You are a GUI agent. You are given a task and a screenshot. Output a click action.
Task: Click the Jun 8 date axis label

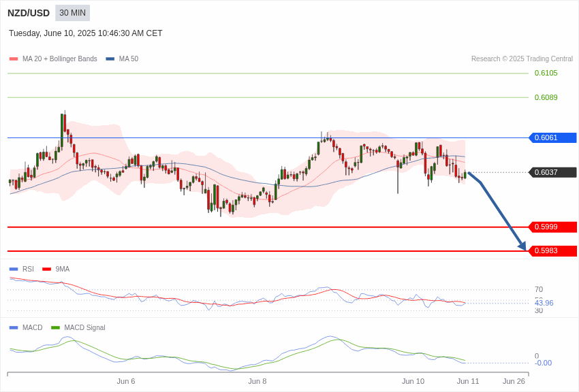click(x=257, y=381)
